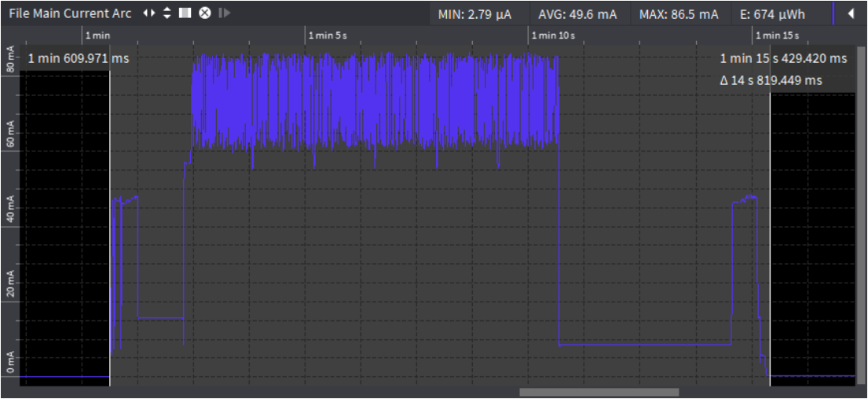
Task: Click the File Main Current Arc title
Action: pos(70,13)
